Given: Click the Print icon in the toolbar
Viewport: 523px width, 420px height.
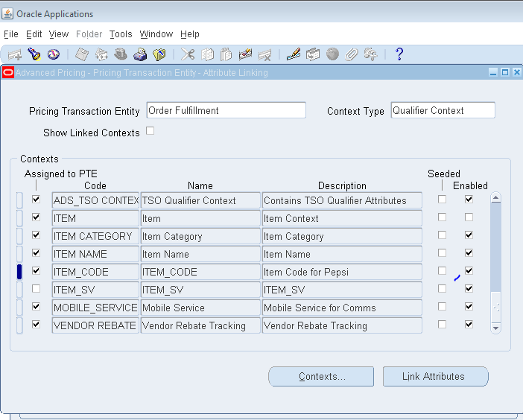Looking at the screenshot, I should (140, 54).
